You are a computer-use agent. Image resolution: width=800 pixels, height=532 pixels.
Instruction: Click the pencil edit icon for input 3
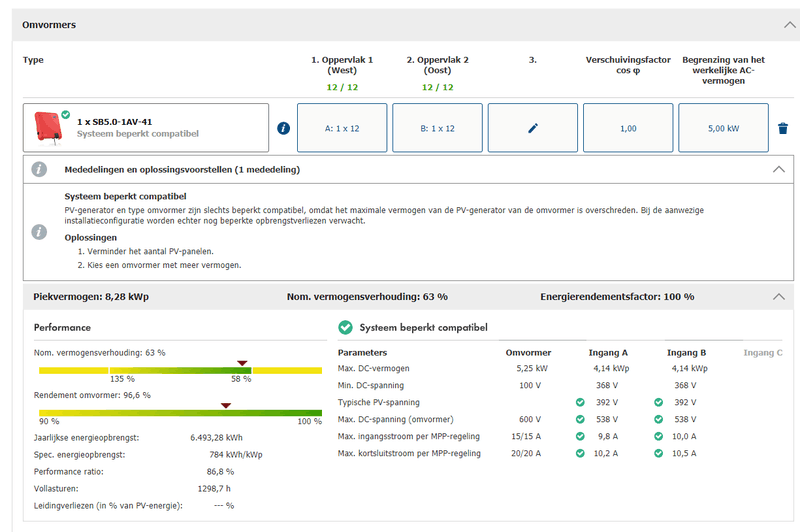click(x=532, y=129)
